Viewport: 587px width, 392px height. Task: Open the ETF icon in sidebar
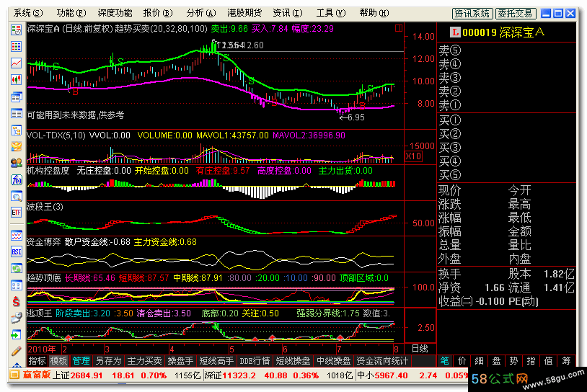pos(16,213)
